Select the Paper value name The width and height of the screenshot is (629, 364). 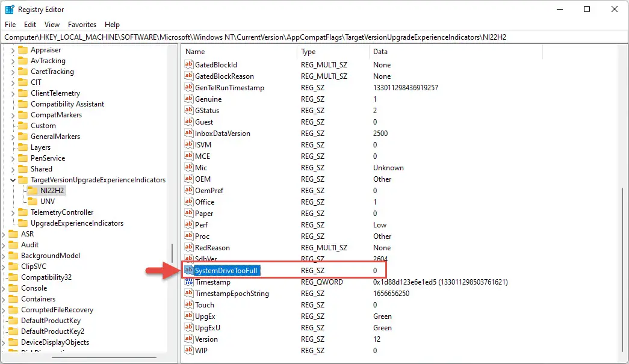click(x=204, y=213)
